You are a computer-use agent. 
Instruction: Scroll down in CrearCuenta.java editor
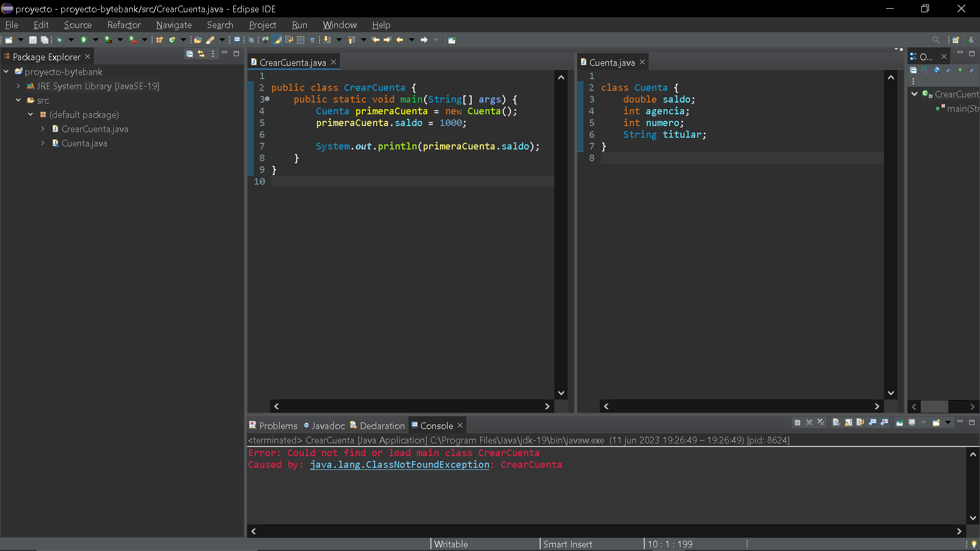point(561,393)
